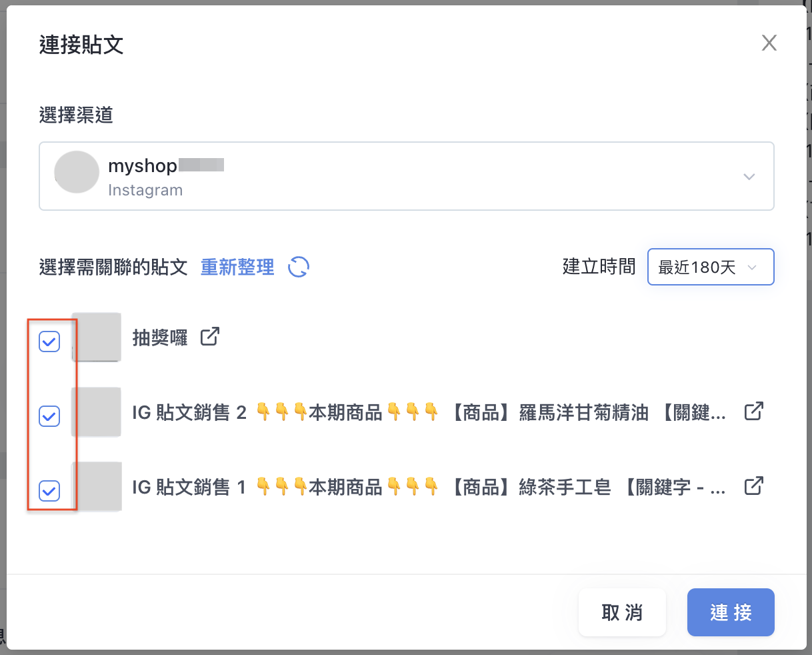The height and width of the screenshot is (655, 812).
Task: Click the IG 貼文銷售 1 thumbnail
Action: click(x=97, y=486)
